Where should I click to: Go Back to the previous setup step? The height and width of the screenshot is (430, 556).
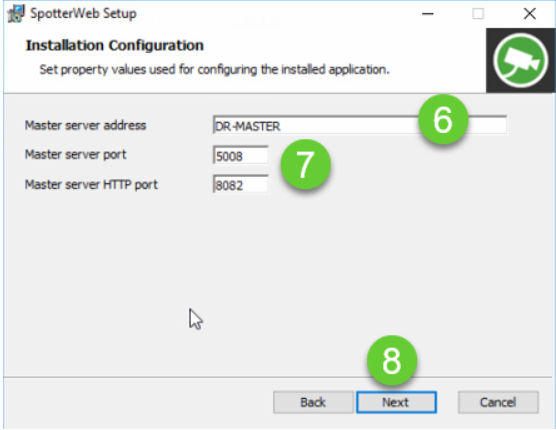point(313,402)
